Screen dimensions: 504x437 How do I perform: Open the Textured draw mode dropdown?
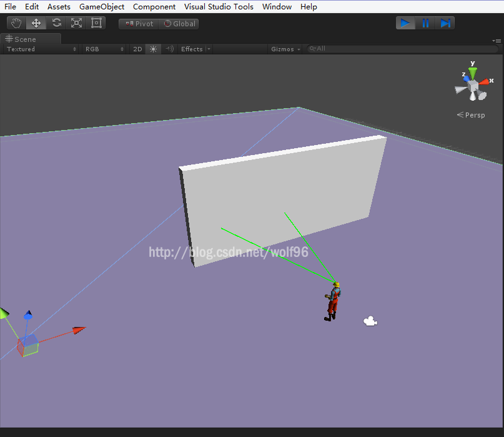point(41,49)
